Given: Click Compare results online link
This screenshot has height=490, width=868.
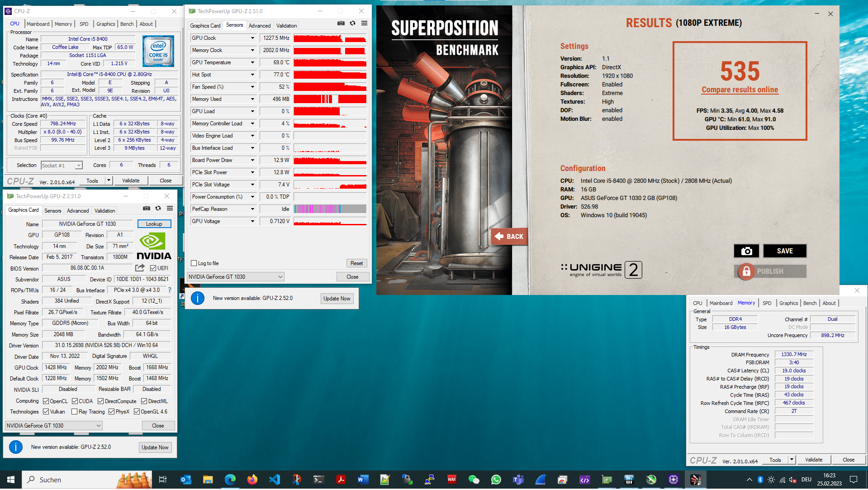Looking at the screenshot, I should tap(740, 90).
